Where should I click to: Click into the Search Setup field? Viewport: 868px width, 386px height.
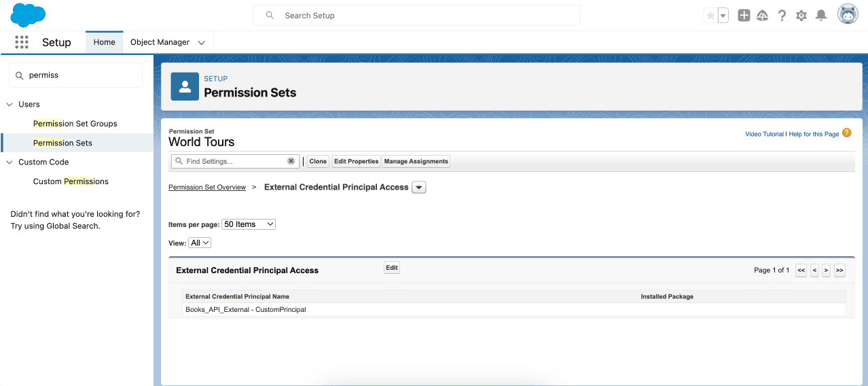[x=416, y=16]
